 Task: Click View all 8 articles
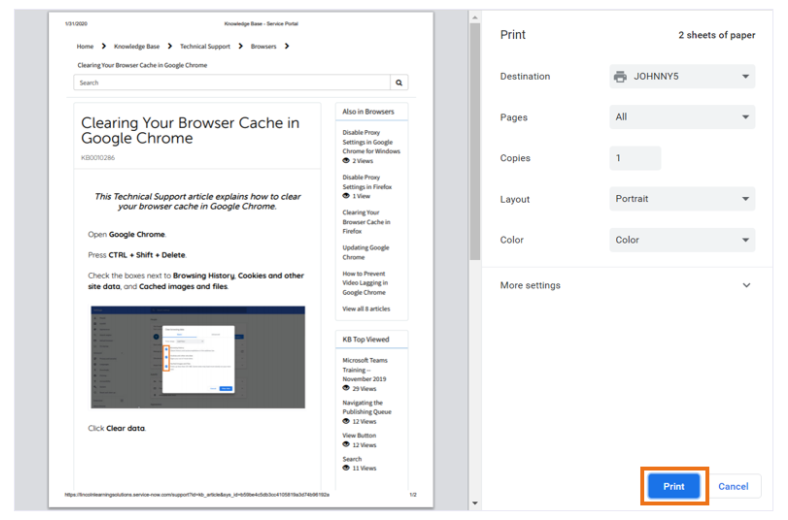coord(366,308)
